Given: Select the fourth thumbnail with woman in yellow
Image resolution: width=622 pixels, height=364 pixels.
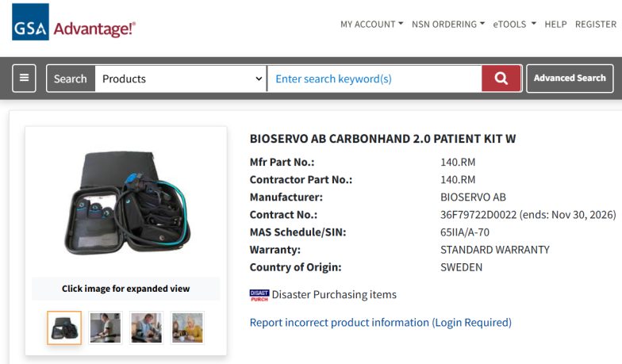Looking at the screenshot, I should point(187,328).
